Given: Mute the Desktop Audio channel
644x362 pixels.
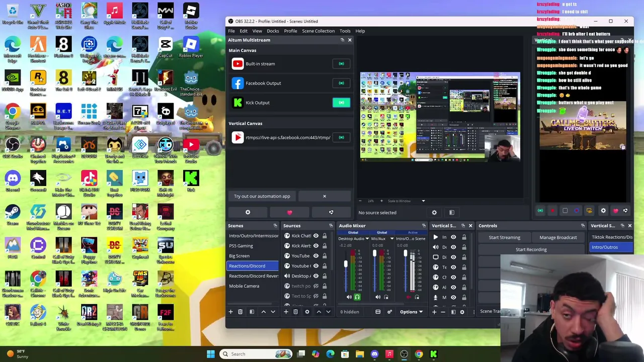Looking at the screenshot, I should point(349,297).
